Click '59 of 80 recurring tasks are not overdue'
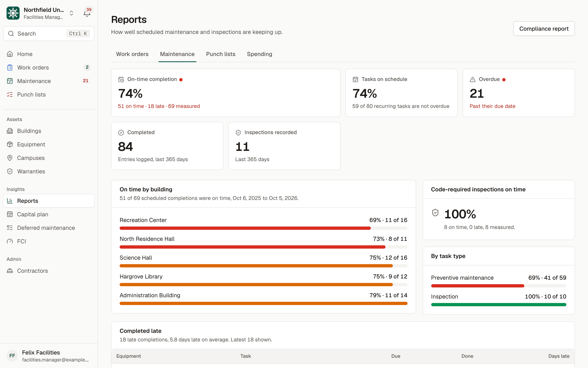Image resolution: width=588 pixels, height=368 pixels. pyautogui.click(x=401, y=106)
